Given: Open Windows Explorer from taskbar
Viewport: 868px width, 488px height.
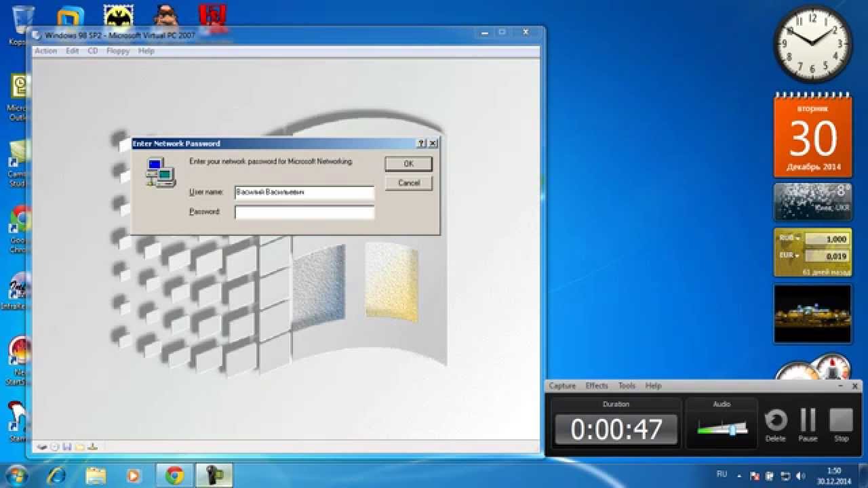Looking at the screenshot, I should (x=96, y=476).
